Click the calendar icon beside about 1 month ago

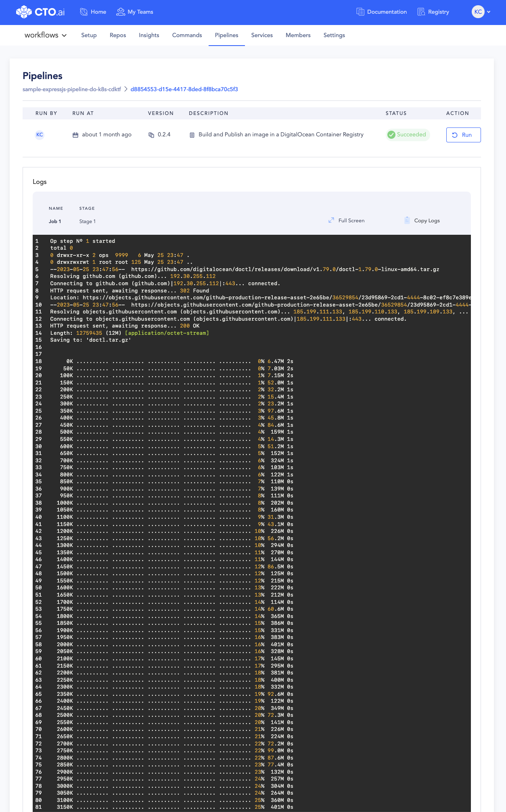(75, 135)
